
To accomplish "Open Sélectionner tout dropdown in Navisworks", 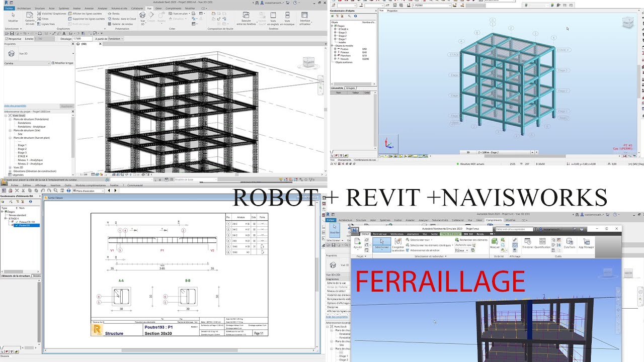I will click(x=423, y=240).
